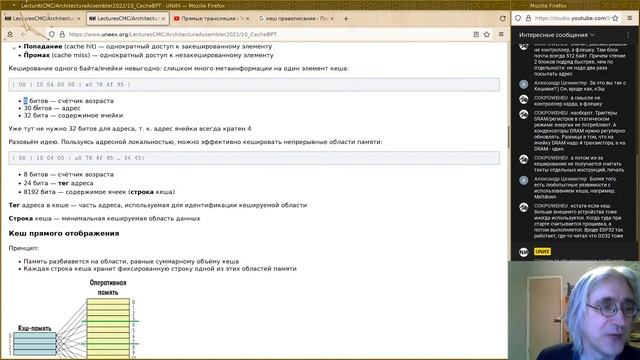The width and height of the screenshot is (640, 360).
Task: Click the first code block with a0 78 4f 95
Action: click(254, 84)
